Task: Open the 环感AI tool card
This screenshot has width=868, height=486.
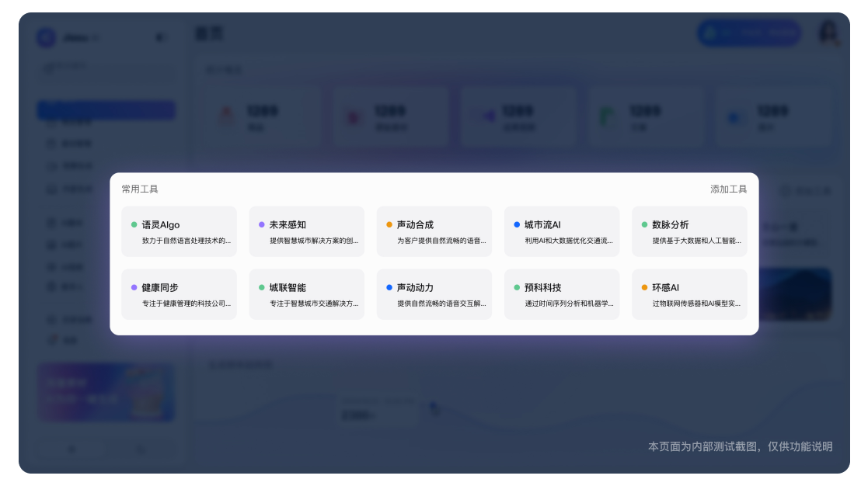Action: (x=689, y=294)
